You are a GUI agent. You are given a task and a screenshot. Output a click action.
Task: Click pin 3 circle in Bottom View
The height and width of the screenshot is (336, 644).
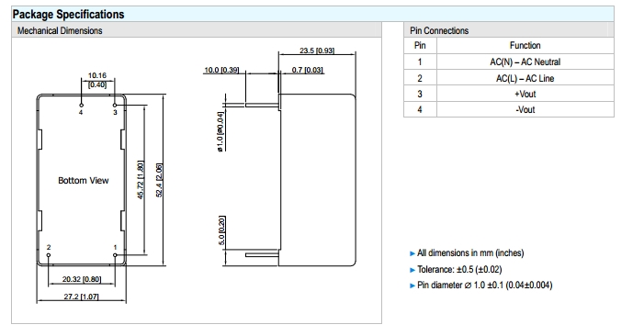pyautogui.click(x=115, y=106)
